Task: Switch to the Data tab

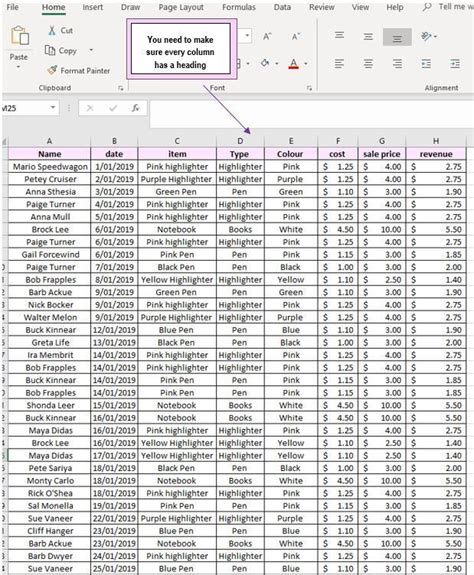Action: [282, 7]
